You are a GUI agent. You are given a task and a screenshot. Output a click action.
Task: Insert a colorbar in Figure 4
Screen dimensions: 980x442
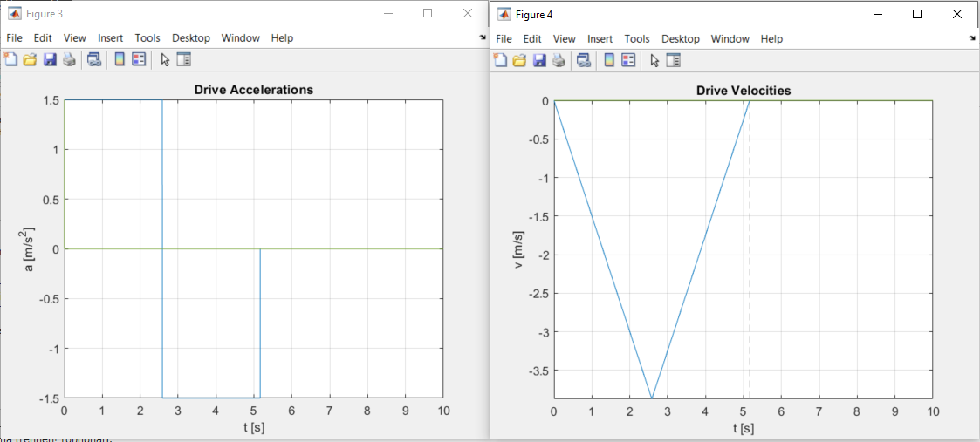609,60
